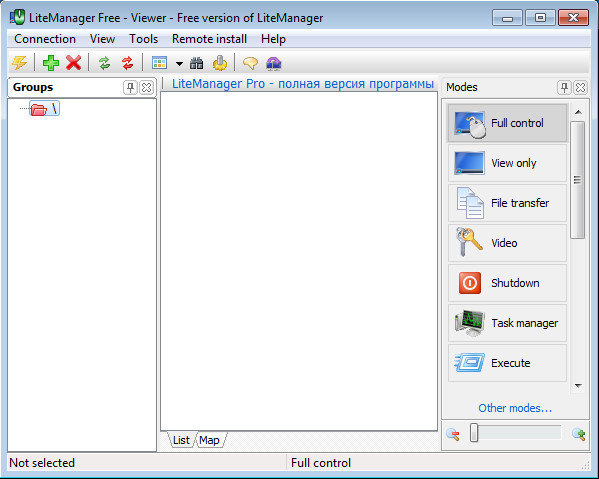This screenshot has width=599, height=479.
Task: Open the LiteManager Pro promo link
Action: tap(303, 84)
